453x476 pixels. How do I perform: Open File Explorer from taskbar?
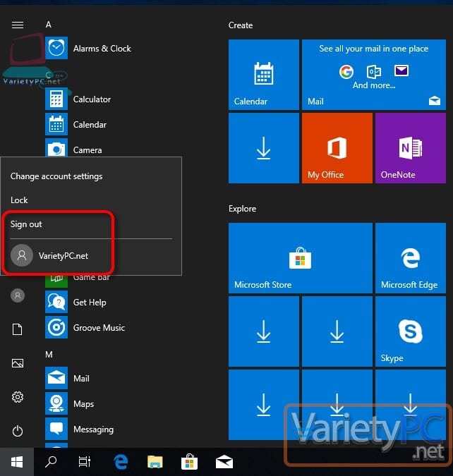point(155,462)
